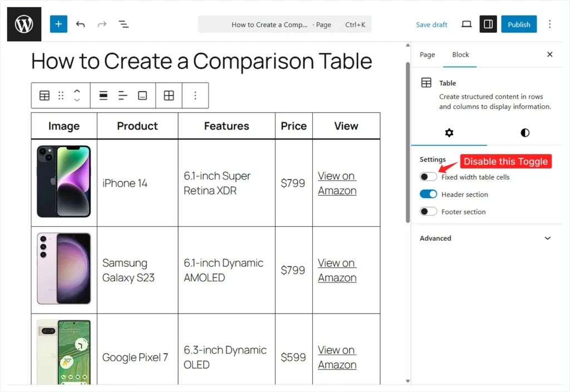Open the Samsung Galaxy S23 Amazon link
This screenshot has width=570, height=392.
[337, 270]
